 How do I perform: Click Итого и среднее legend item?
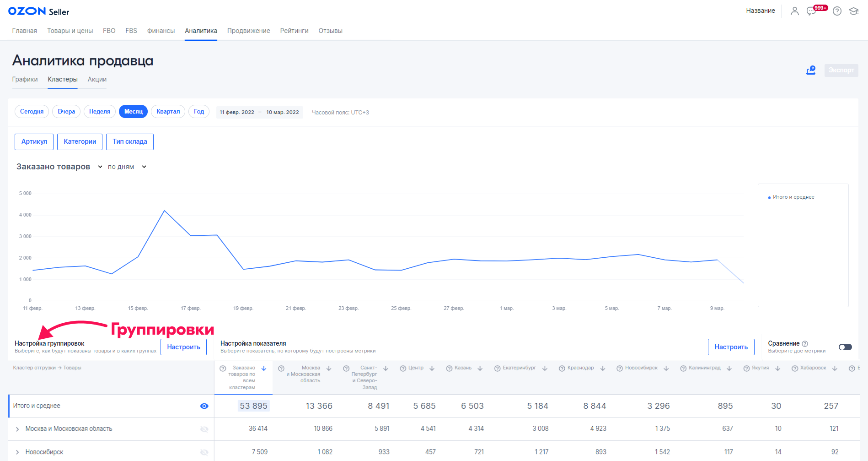point(791,197)
